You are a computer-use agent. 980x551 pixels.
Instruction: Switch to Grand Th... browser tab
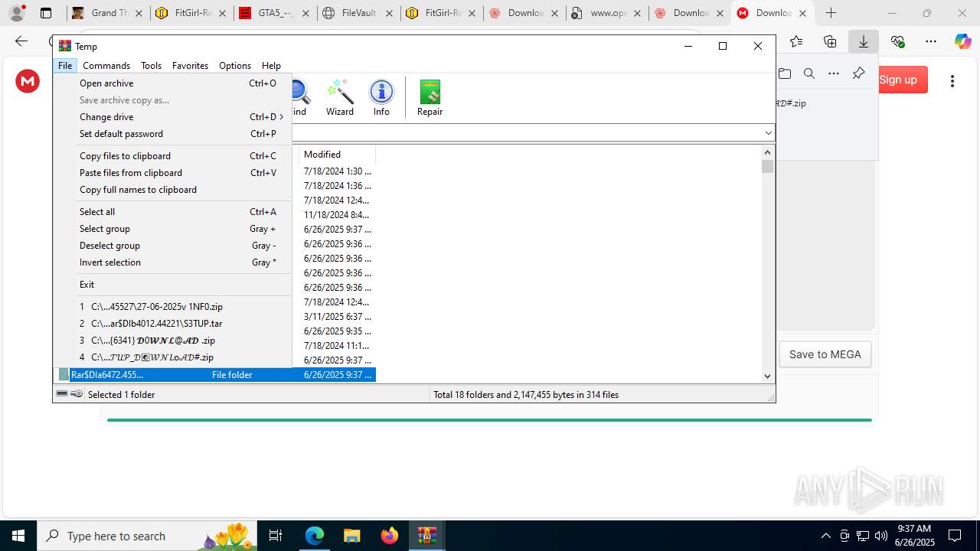click(107, 13)
